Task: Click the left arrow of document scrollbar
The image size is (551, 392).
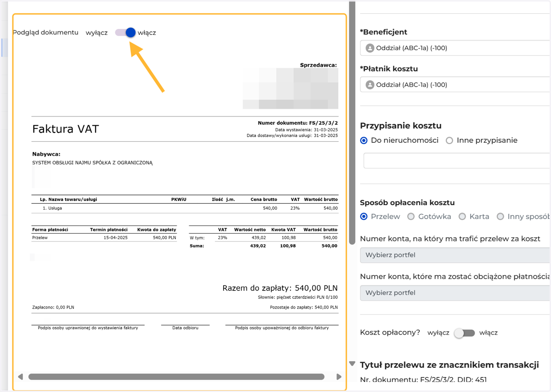Action: click(20, 377)
